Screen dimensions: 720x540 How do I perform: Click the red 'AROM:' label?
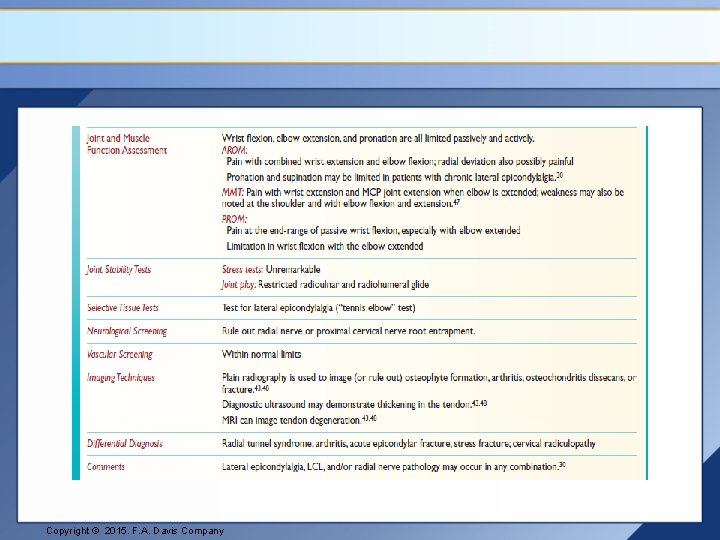tap(235, 150)
